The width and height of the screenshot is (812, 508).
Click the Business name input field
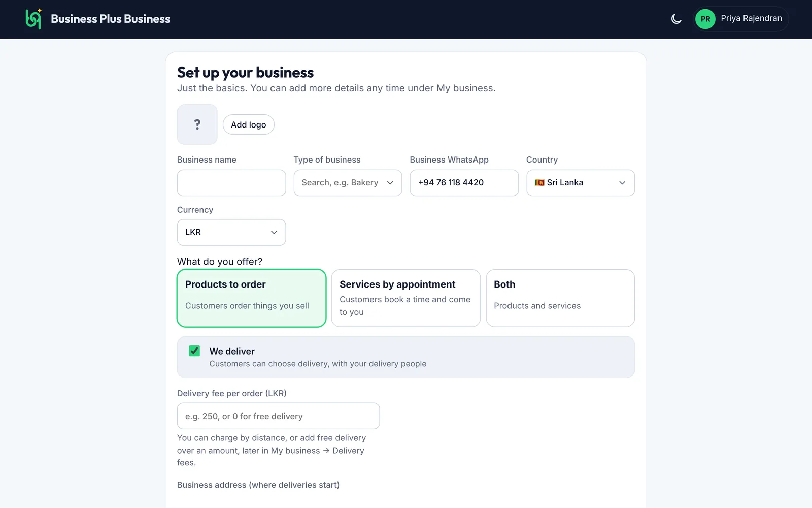point(231,183)
